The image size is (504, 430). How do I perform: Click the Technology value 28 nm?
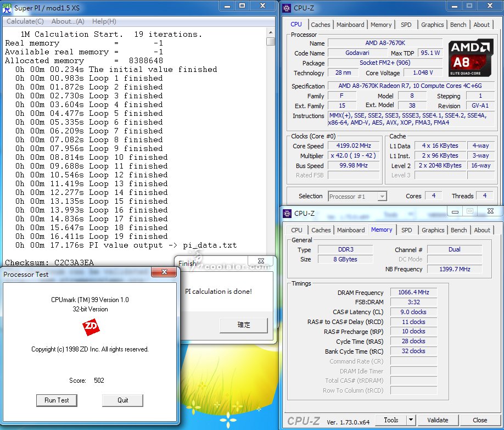tap(343, 72)
